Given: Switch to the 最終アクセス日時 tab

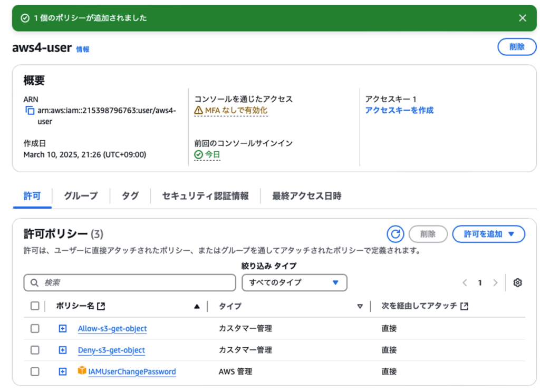Looking at the screenshot, I should [307, 196].
